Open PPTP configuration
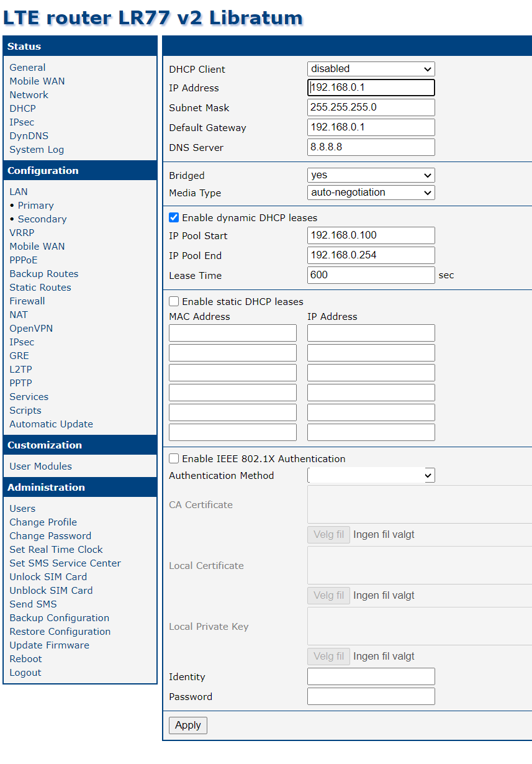This screenshot has width=532, height=764. 20,383
